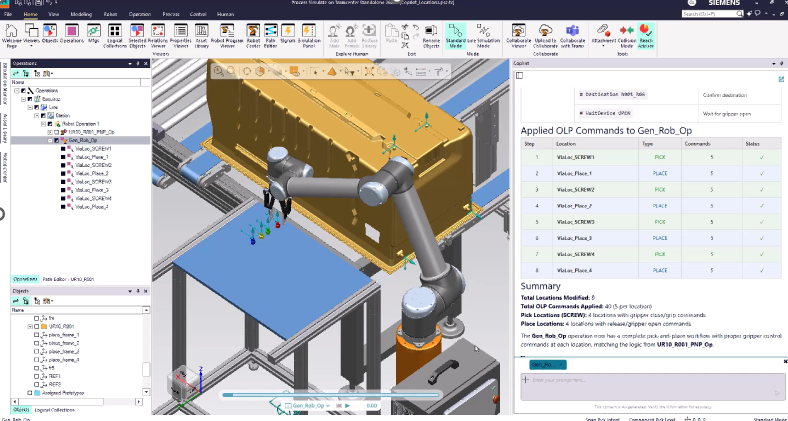Switch to the Modeling ribbon tab

81,14
